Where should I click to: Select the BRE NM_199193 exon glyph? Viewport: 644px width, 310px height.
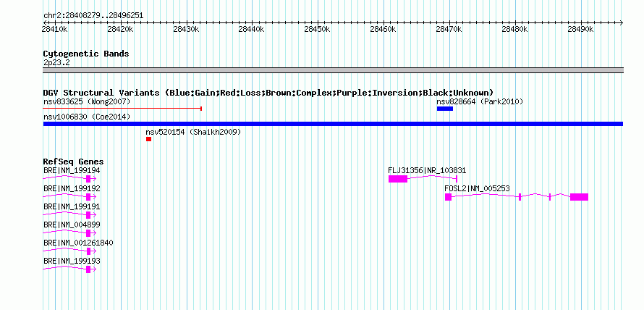click(x=88, y=269)
